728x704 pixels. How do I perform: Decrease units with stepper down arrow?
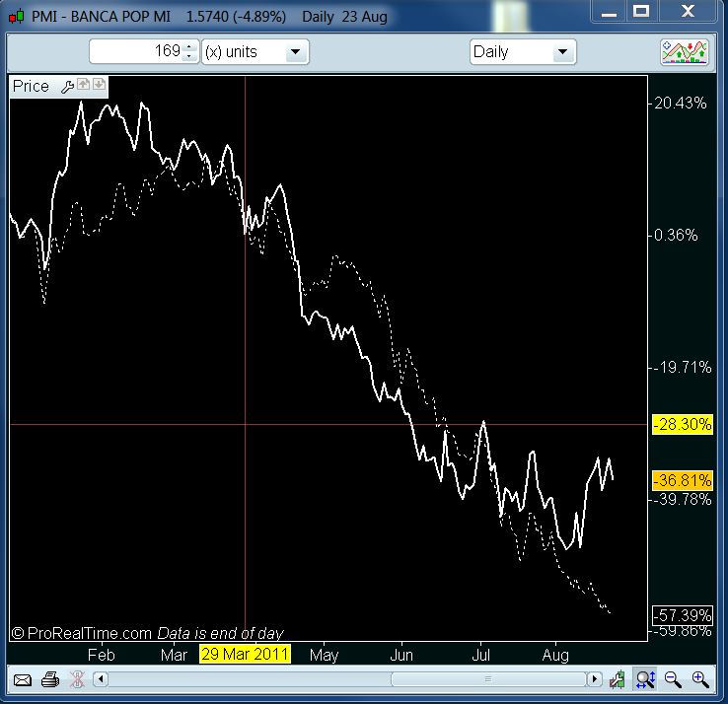(x=189, y=56)
